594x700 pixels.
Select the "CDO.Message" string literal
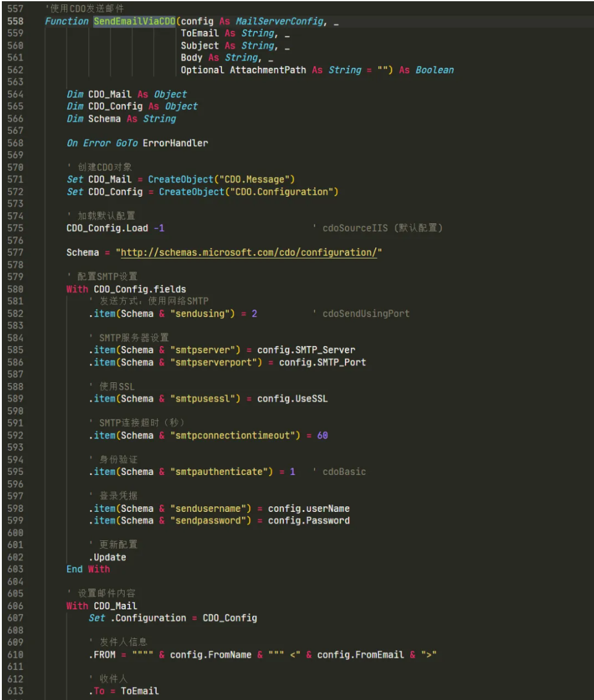pos(255,179)
